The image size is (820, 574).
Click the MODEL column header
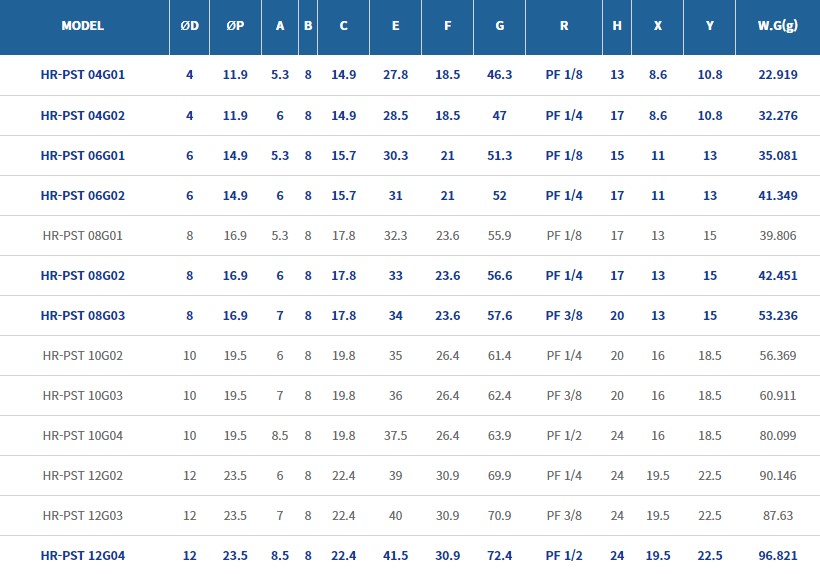[x=83, y=26]
